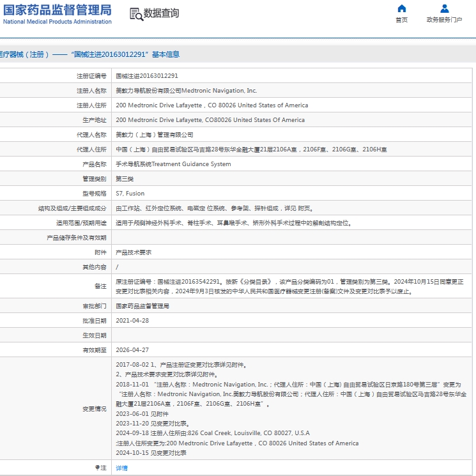The image size is (476, 476).
Task: Click change record 2024-10-15 见变更对比表
Action: (x=151, y=453)
